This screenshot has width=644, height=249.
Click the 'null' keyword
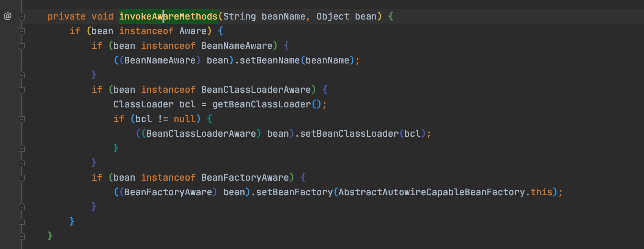click(185, 119)
